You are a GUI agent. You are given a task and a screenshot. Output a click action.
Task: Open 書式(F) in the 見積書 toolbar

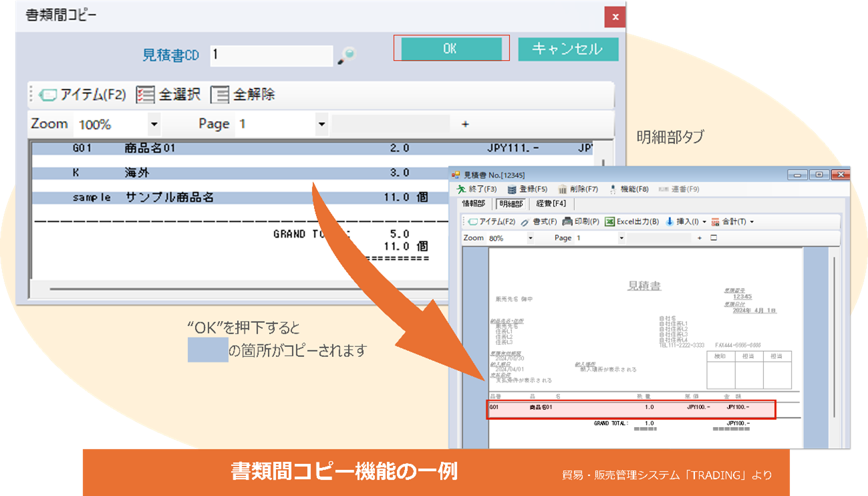(539, 221)
